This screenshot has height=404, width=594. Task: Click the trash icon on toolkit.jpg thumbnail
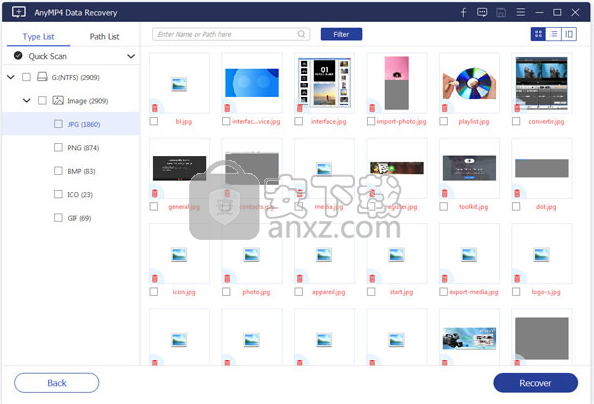click(x=444, y=194)
